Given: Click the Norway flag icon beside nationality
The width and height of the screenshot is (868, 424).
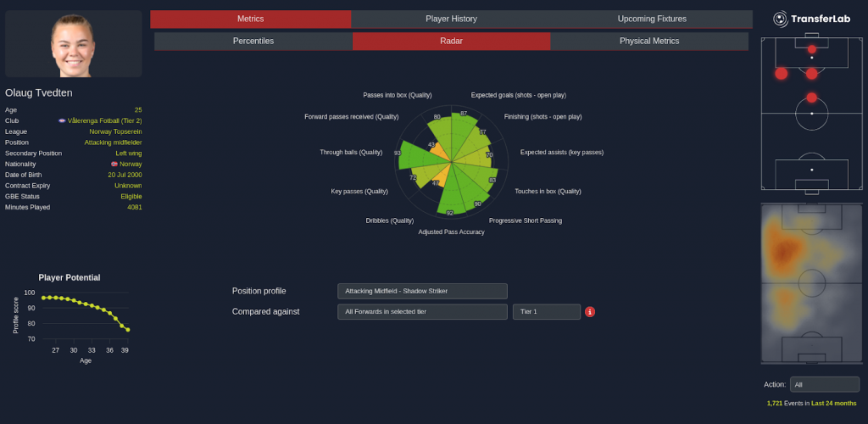Looking at the screenshot, I should (114, 164).
